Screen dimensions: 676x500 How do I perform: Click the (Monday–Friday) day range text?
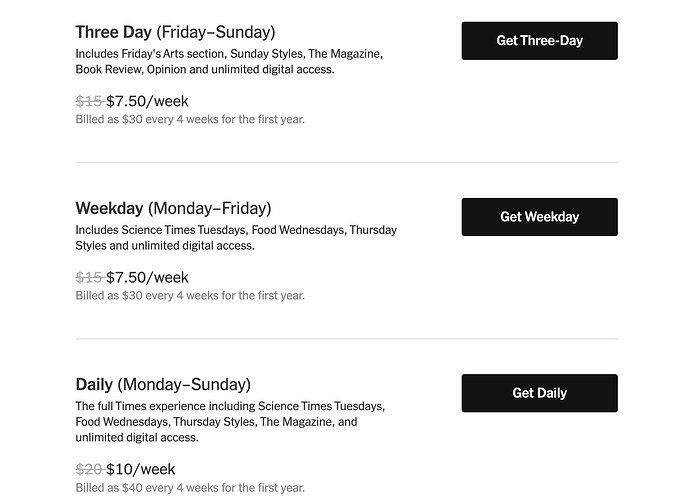[x=209, y=208]
